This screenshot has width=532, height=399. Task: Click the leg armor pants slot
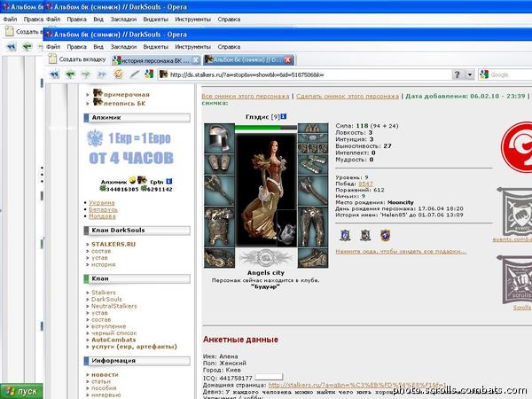(313, 227)
